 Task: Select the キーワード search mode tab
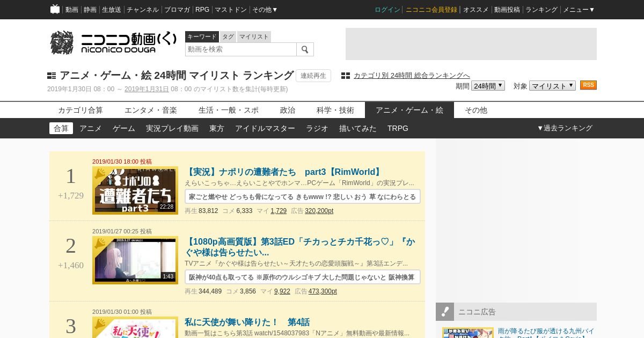pyautogui.click(x=202, y=36)
